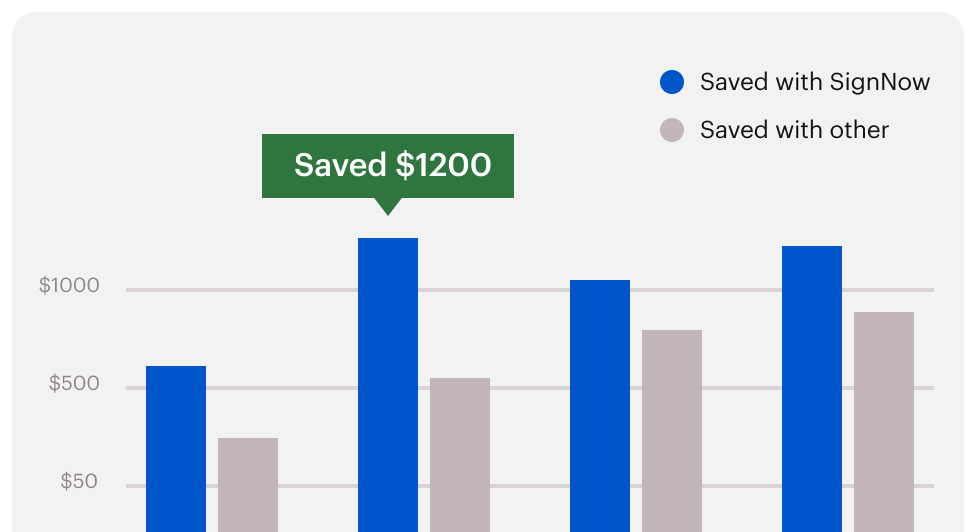Click the last blue bar in the chart
The height and width of the screenshot is (532, 976).
[x=812, y=388]
